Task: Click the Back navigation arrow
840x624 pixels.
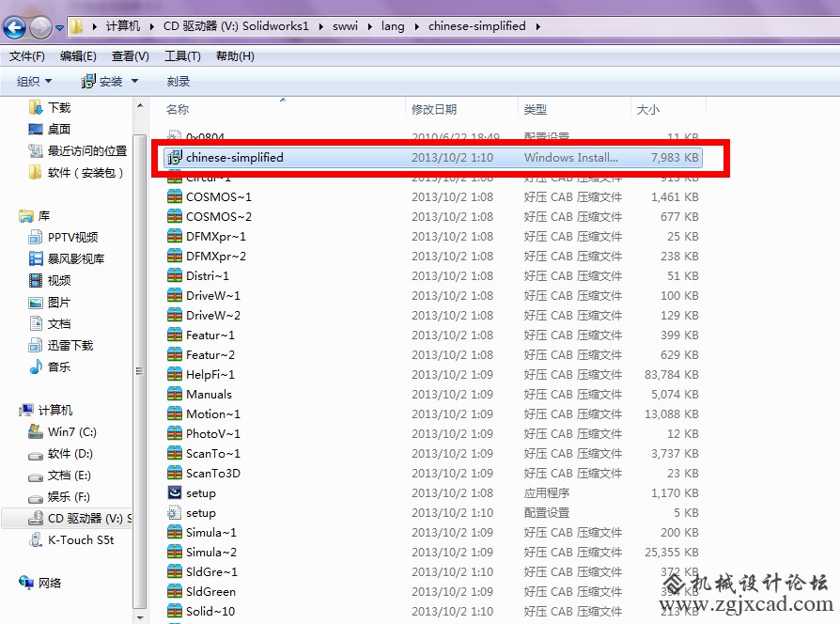Action: point(14,26)
